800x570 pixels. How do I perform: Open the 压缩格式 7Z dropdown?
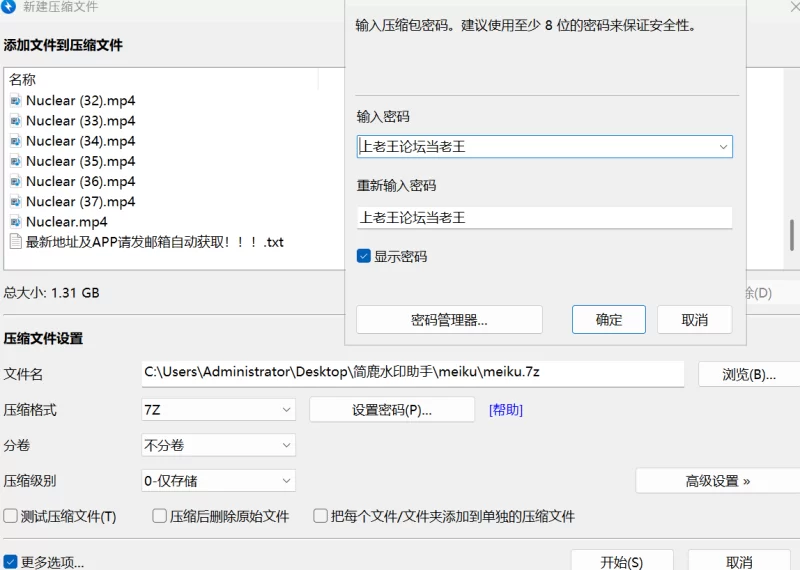(x=218, y=410)
